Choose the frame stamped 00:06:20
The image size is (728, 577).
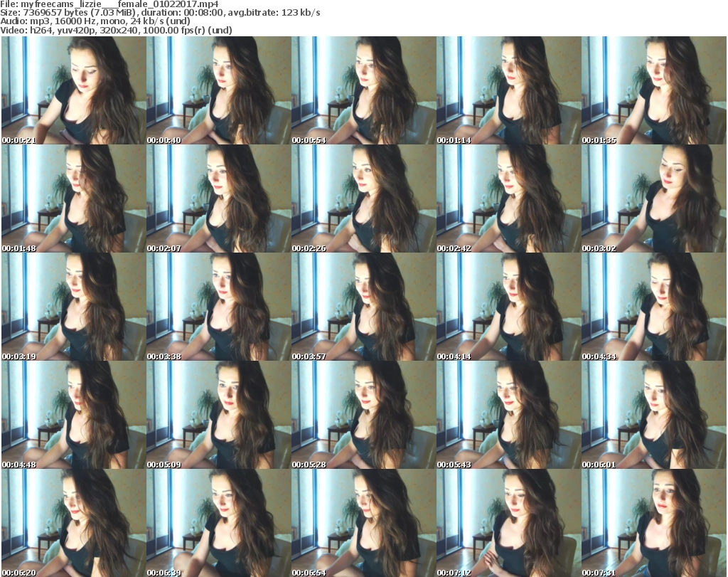pyautogui.click(x=74, y=523)
